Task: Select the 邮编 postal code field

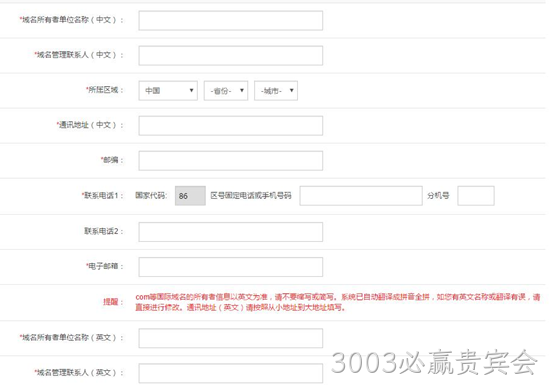Action: coord(230,161)
